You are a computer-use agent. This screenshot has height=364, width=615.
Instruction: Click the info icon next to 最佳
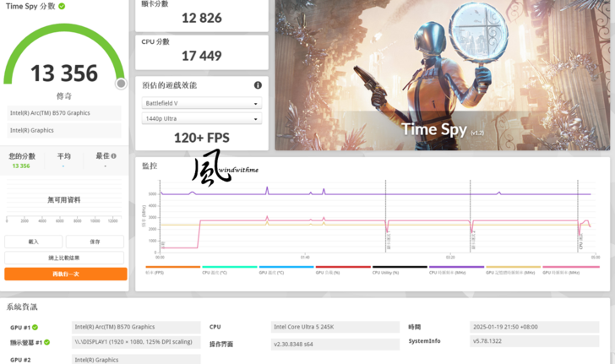point(114,156)
